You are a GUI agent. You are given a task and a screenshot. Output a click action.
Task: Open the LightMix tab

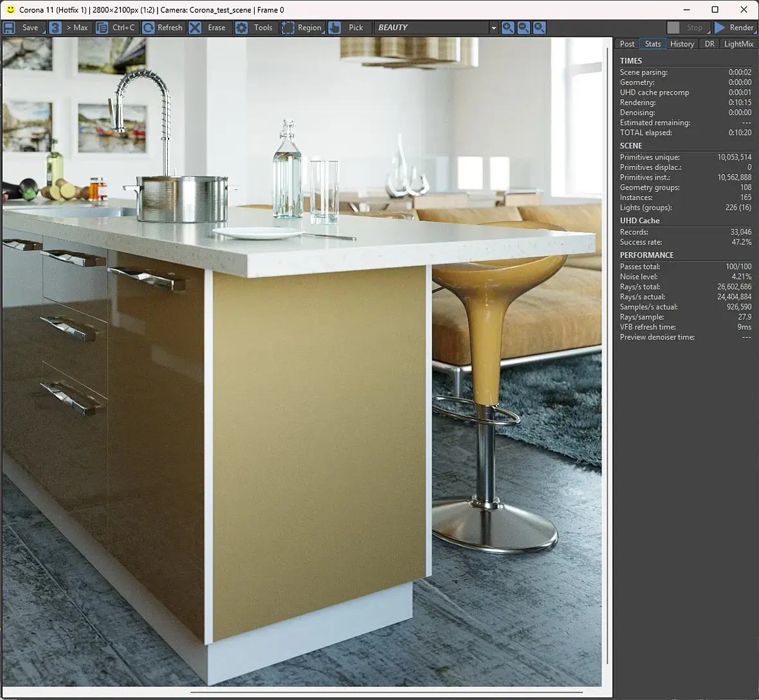coord(738,44)
